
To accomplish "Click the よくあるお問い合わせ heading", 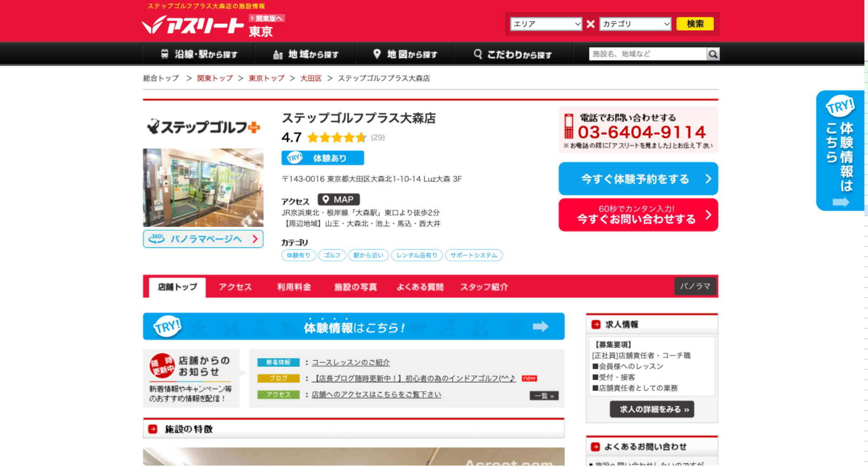I will click(x=645, y=446).
